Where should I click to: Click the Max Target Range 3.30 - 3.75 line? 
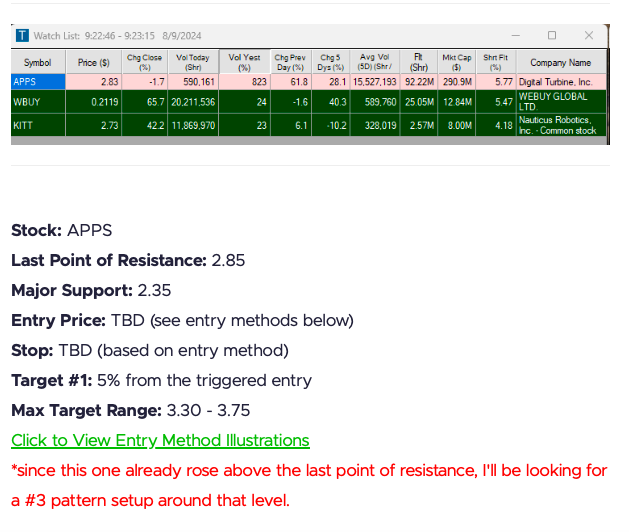pyautogui.click(x=131, y=410)
